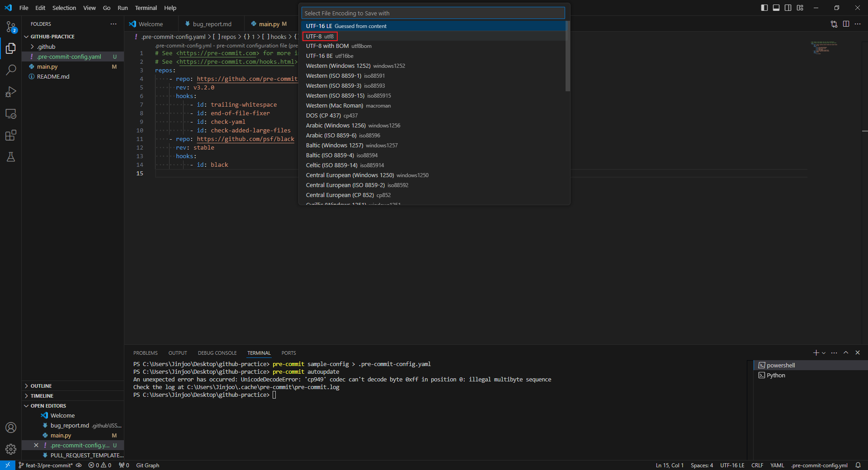Image resolution: width=868 pixels, height=470 pixels.
Task: Click the remote window indicator in status bar
Action: point(8,465)
